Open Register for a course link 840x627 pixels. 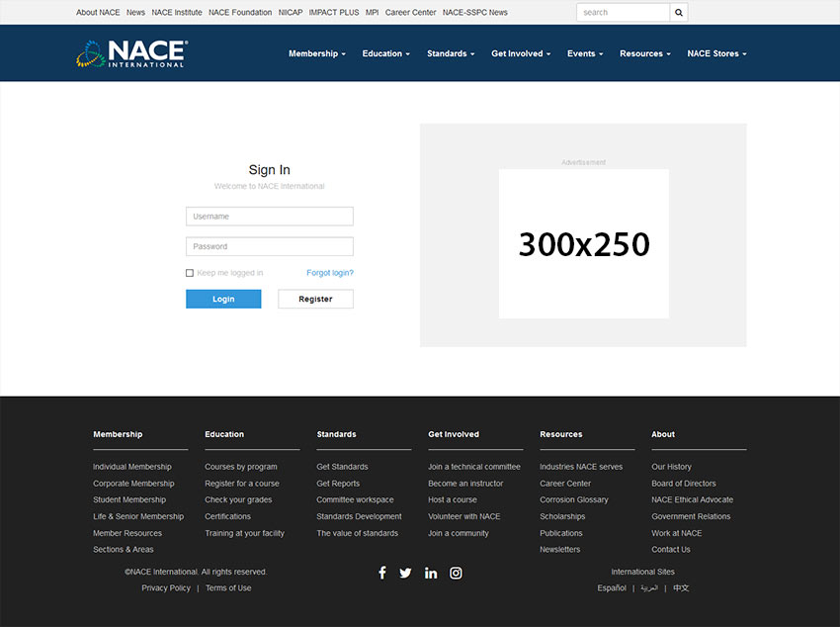point(241,484)
